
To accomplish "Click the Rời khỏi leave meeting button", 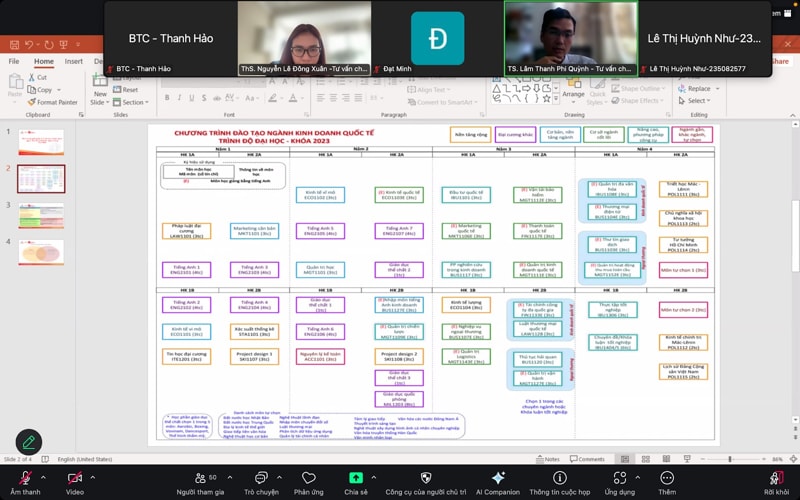I will [x=775, y=478].
